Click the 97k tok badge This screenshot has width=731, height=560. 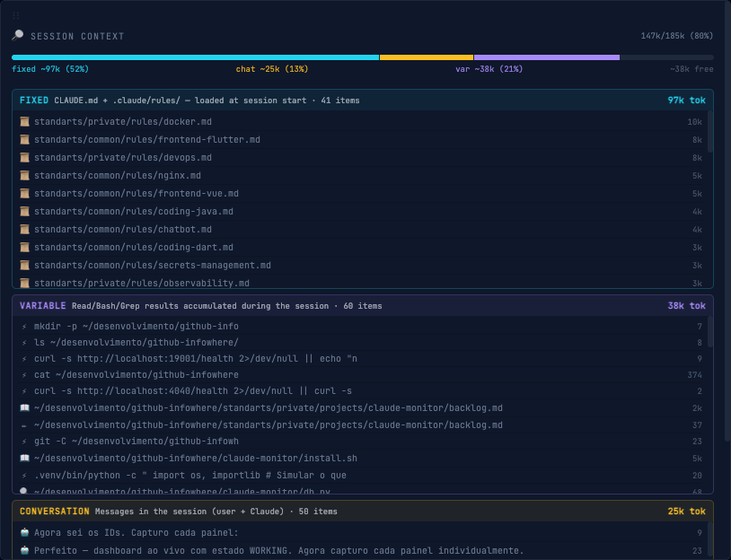[x=686, y=100]
